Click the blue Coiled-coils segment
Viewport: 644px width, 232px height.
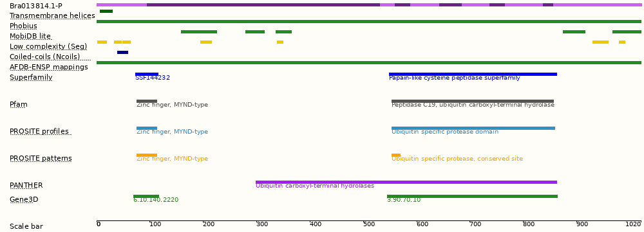(122, 53)
